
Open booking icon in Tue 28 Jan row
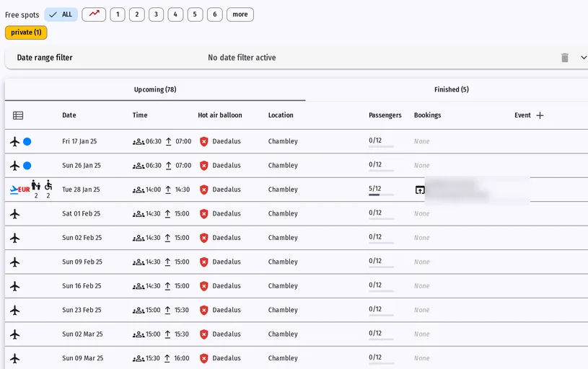420,190
